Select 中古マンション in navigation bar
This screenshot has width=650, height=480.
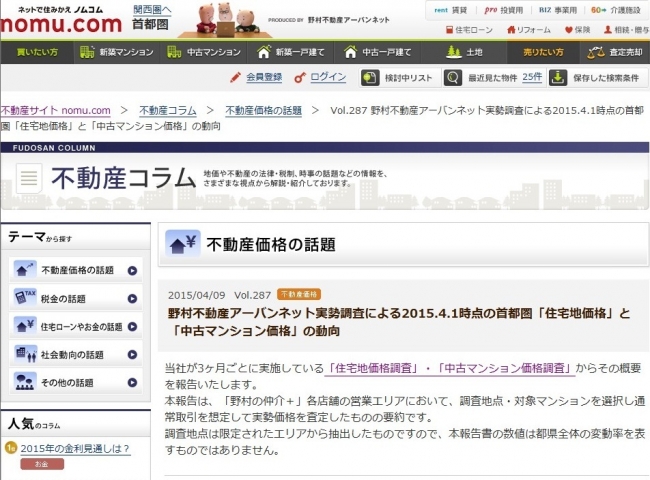(x=204, y=52)
